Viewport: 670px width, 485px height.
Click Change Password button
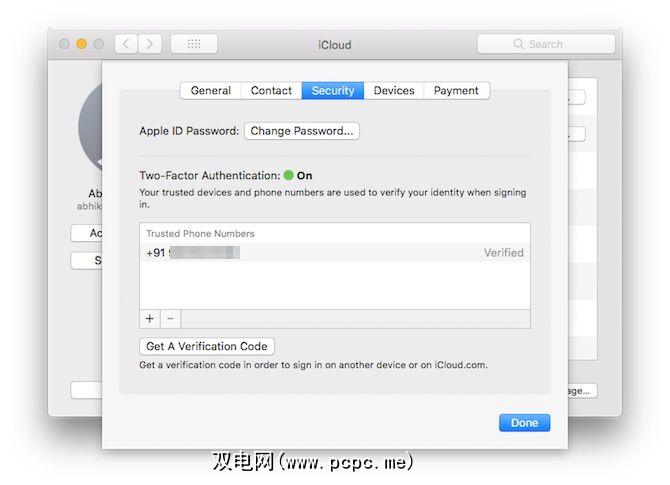point(302,131)
